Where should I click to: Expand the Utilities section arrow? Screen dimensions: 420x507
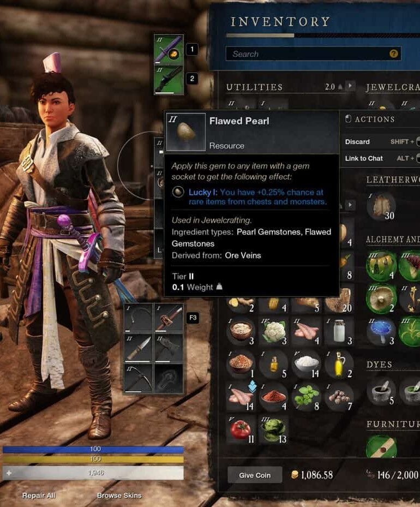(350, 86)
